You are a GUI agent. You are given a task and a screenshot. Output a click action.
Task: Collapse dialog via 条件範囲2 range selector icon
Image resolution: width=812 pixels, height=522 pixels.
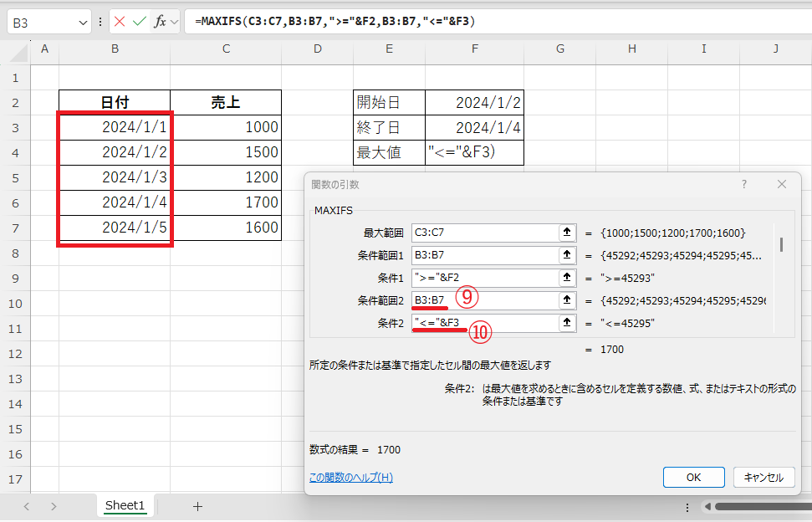point(568,300)
